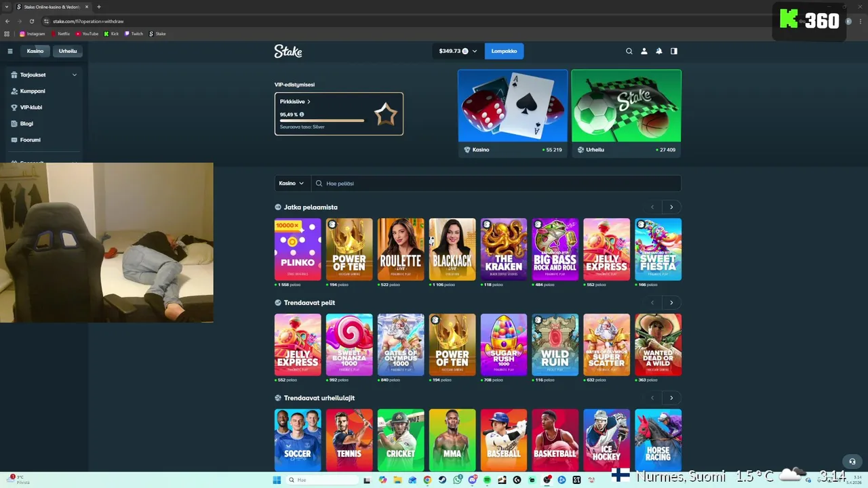Open the Kick bookmark
This screenshot has width=868, height=488.
(111, 33)
